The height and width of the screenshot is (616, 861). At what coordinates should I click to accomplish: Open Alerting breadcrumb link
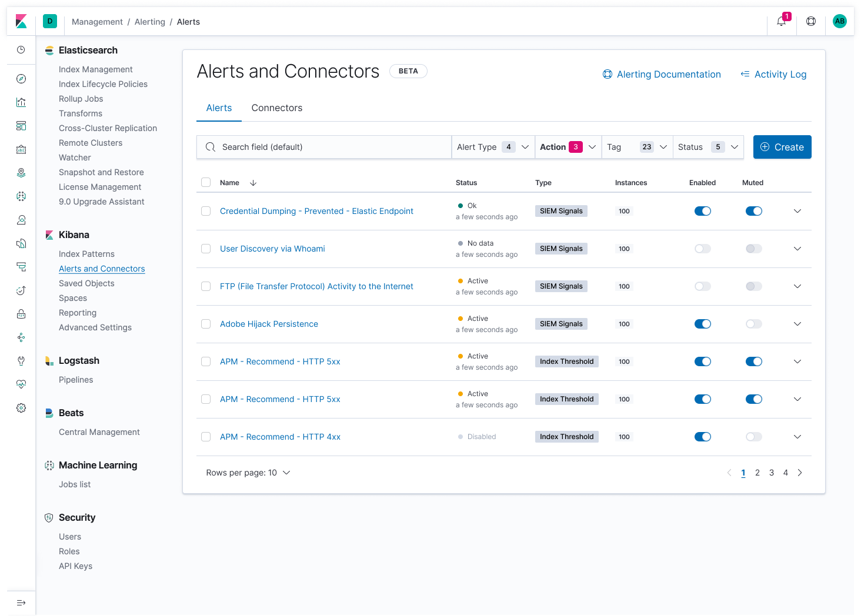(x=150, y=22)
